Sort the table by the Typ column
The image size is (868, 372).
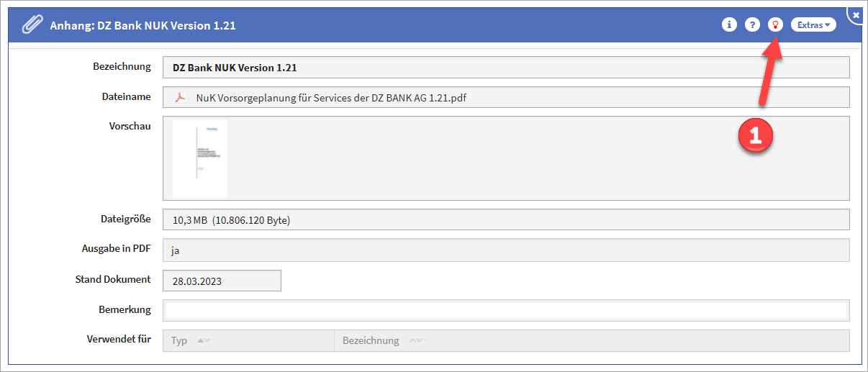pyautogui.click(x=179, y=340)
